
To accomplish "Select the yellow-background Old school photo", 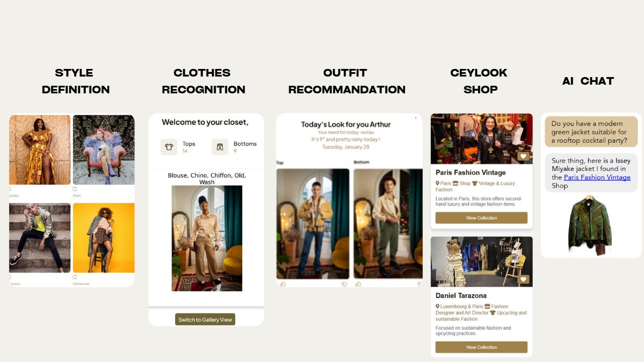I will pos(104,238).
